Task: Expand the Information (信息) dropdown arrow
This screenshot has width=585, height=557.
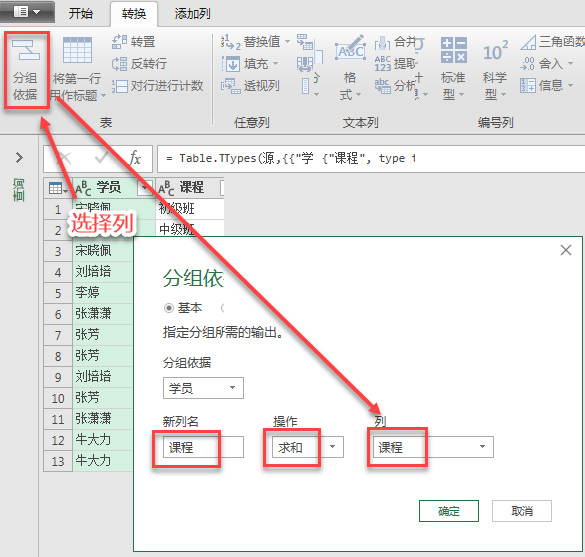Action: pyautogui.click(x=570, y=85)
